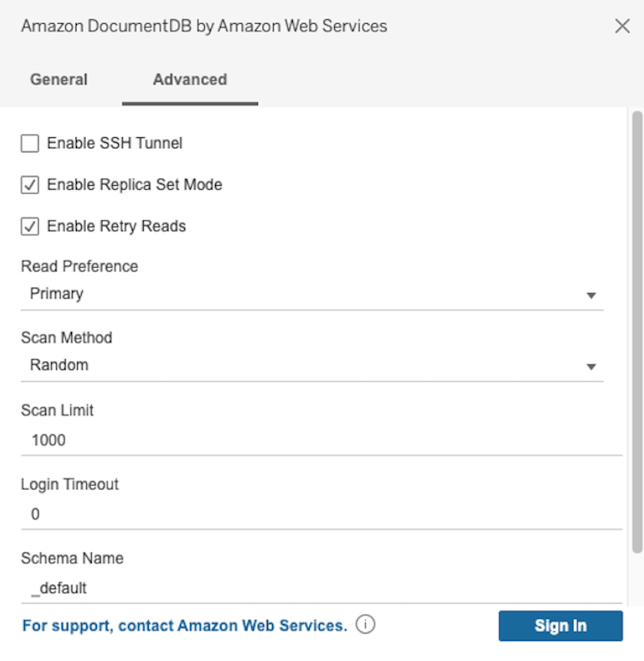Uncheck Enable Retry Reads
The image size is (644, 661).
tap(30, 226)
